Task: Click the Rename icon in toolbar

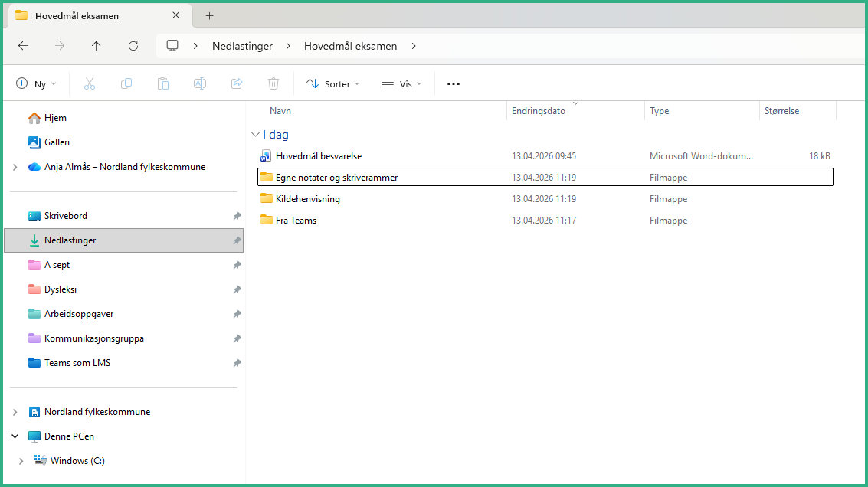Action: point(200,84)
